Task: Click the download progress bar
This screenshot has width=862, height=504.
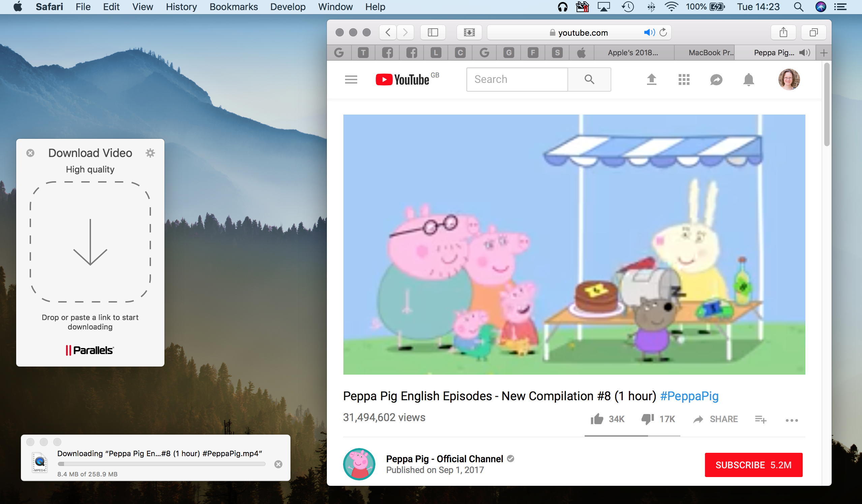Action: click(x=161, y=464)
